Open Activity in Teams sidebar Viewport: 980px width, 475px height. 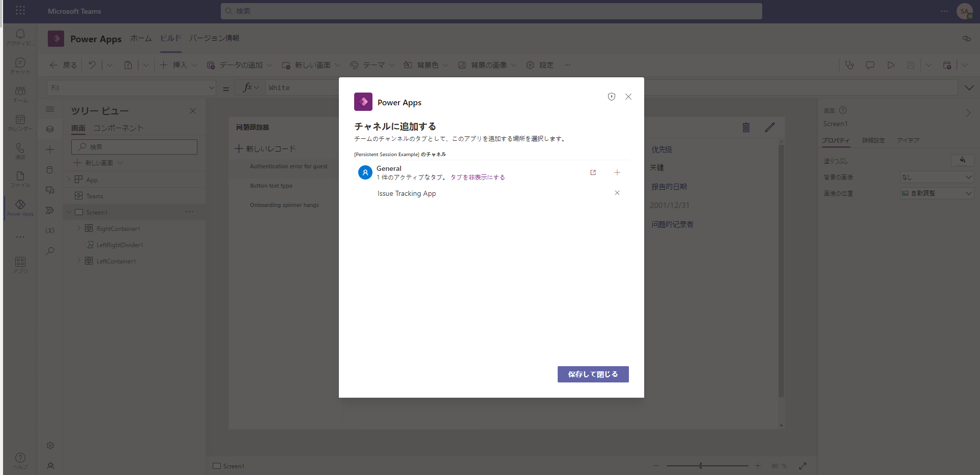(x=20, y=37)
